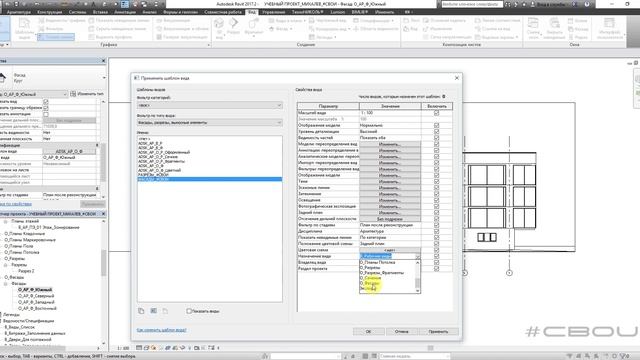Toggle include checkbox for Раздел проекта row

[436, 269]
